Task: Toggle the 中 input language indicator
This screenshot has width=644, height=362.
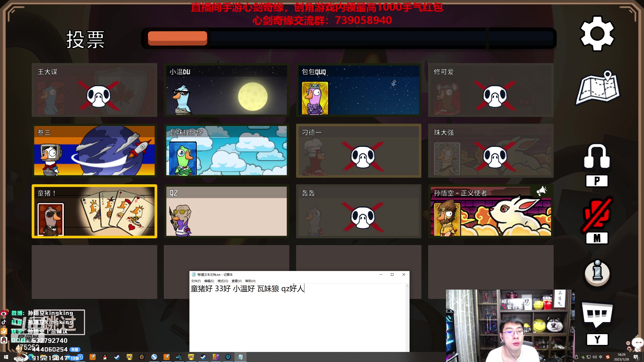Action: [x=601, y=357]
